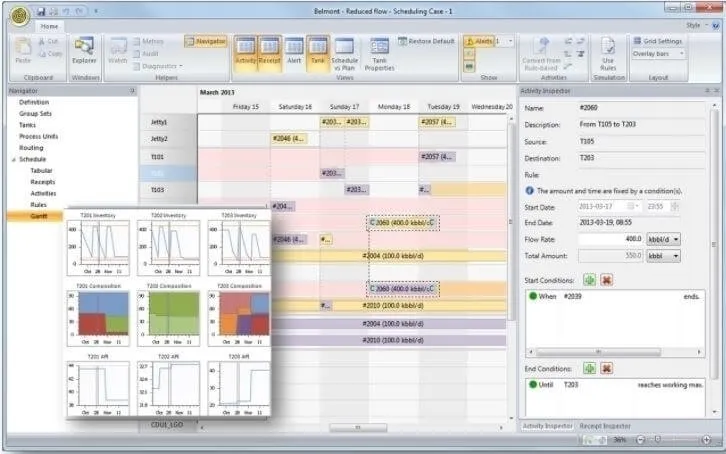Switch to the Receipt Inspector tab
This screenshot has width=726, height=454.
click(x=606, y=426)
